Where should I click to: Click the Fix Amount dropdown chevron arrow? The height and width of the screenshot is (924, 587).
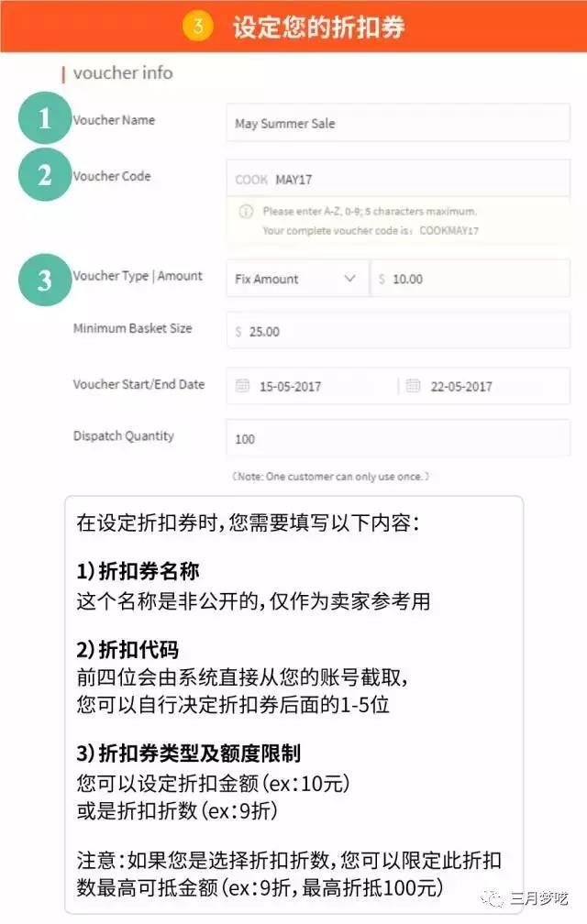(349, 278)
